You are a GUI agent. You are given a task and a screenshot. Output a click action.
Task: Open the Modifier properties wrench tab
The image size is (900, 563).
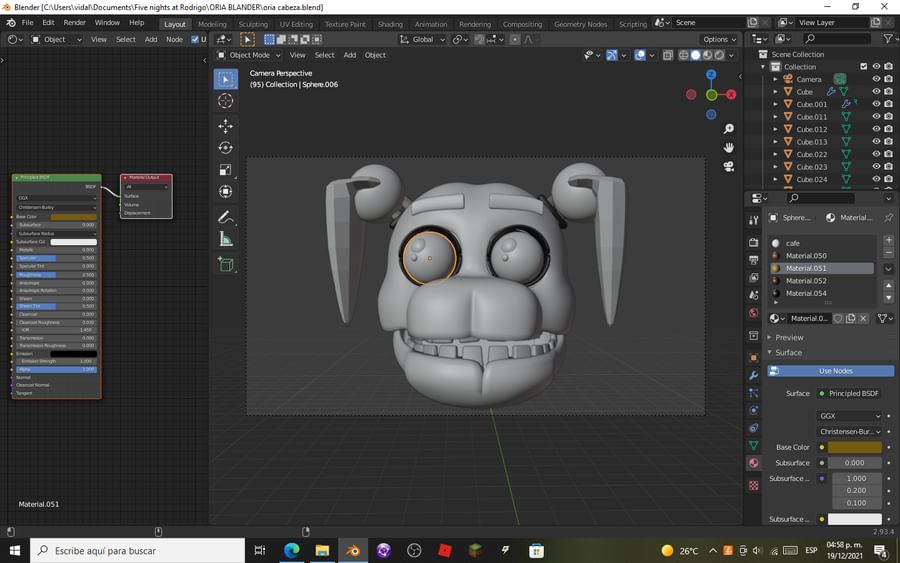(x=754, y=375)
